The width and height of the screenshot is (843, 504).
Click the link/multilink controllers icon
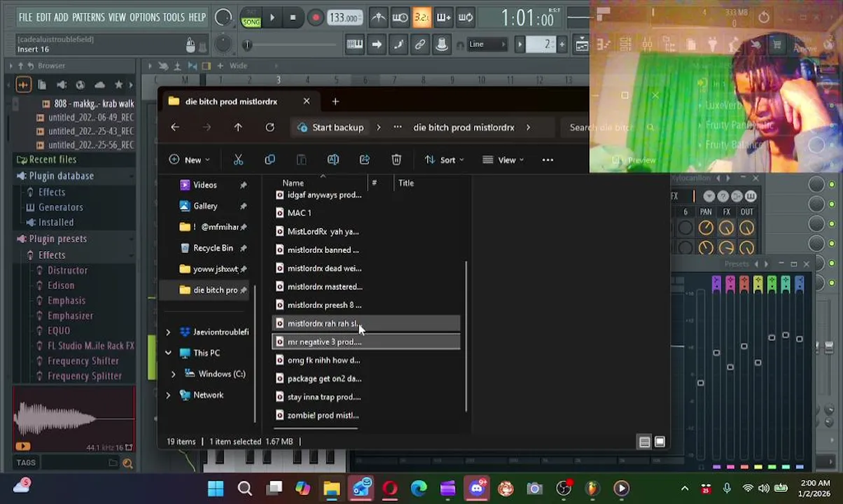[420, 44]
